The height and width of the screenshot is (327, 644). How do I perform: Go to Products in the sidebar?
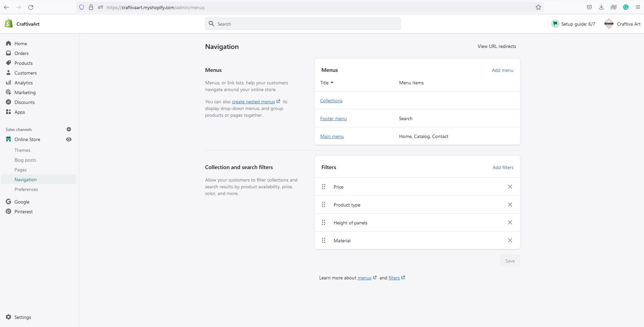tap(23, 63)
